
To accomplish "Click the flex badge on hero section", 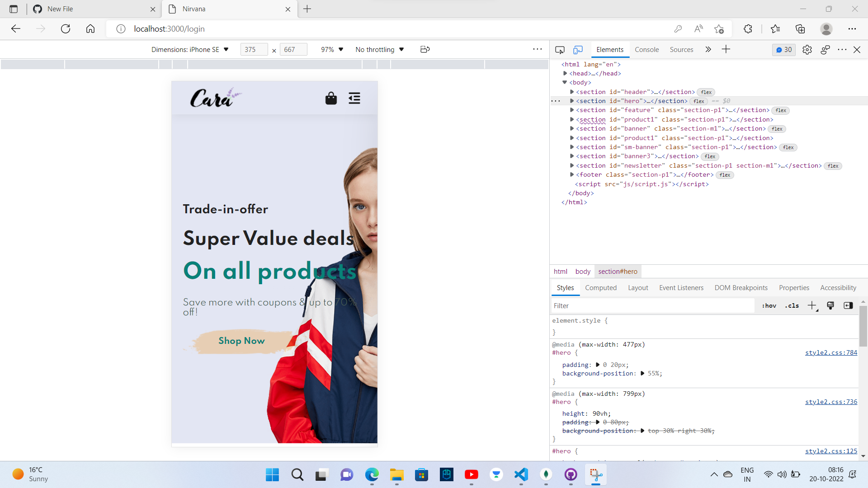I will coord(698,101).
